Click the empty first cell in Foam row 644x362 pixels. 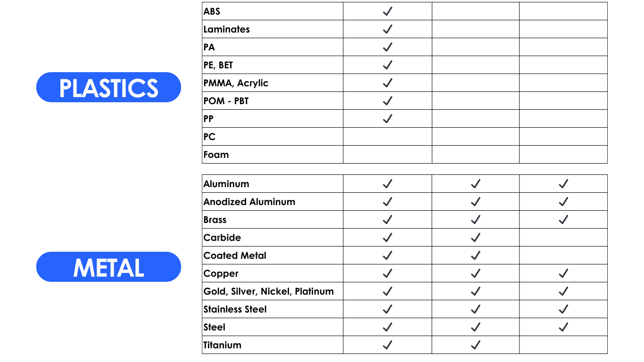point(388,155)
